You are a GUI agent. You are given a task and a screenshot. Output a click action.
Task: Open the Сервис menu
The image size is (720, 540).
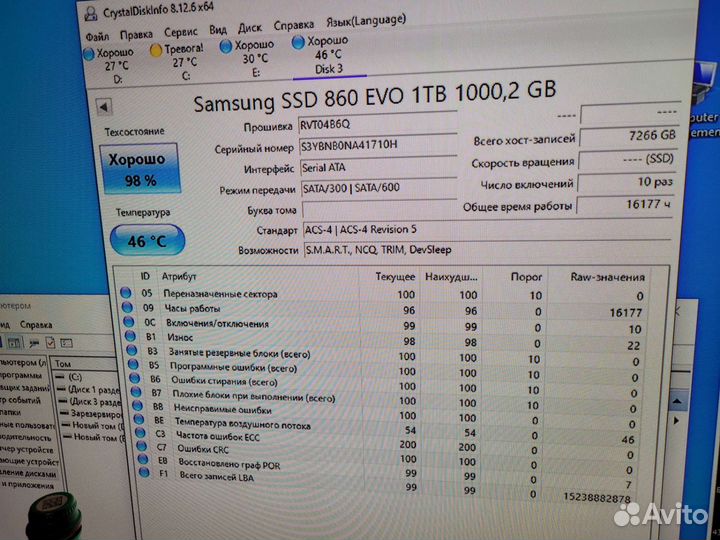180,32
